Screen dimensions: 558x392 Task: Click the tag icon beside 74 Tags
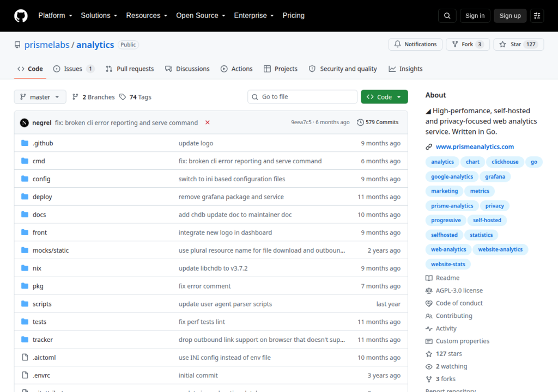click(123, 97)
